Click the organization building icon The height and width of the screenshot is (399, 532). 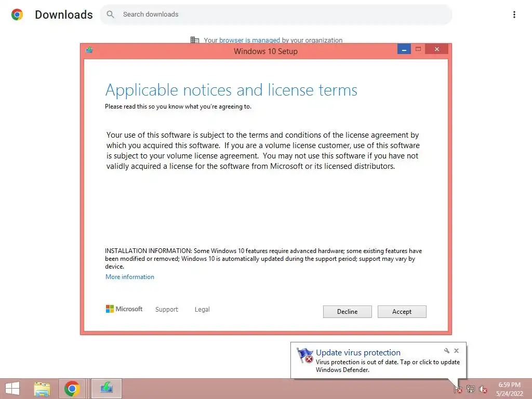[195, 40]
